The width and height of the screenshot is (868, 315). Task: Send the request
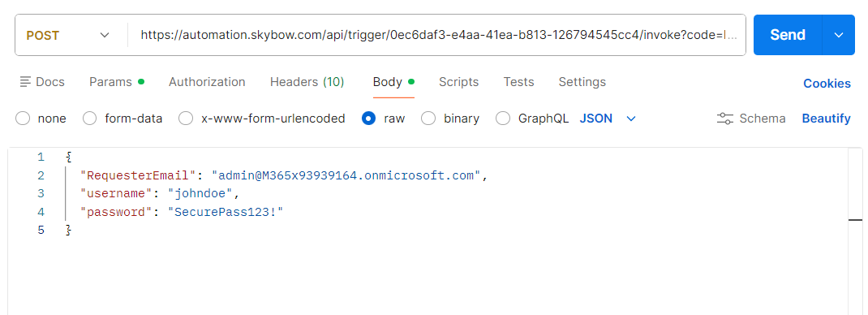(788, 35)
